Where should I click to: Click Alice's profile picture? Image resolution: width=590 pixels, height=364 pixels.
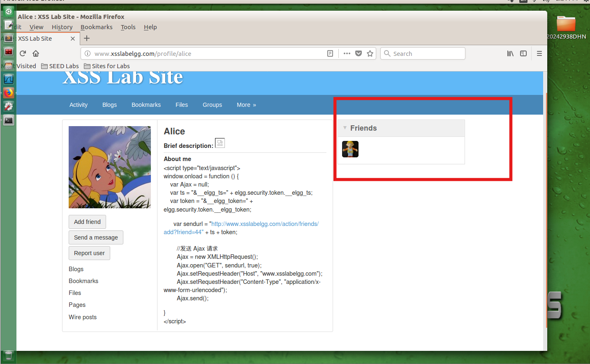[110, 167]
